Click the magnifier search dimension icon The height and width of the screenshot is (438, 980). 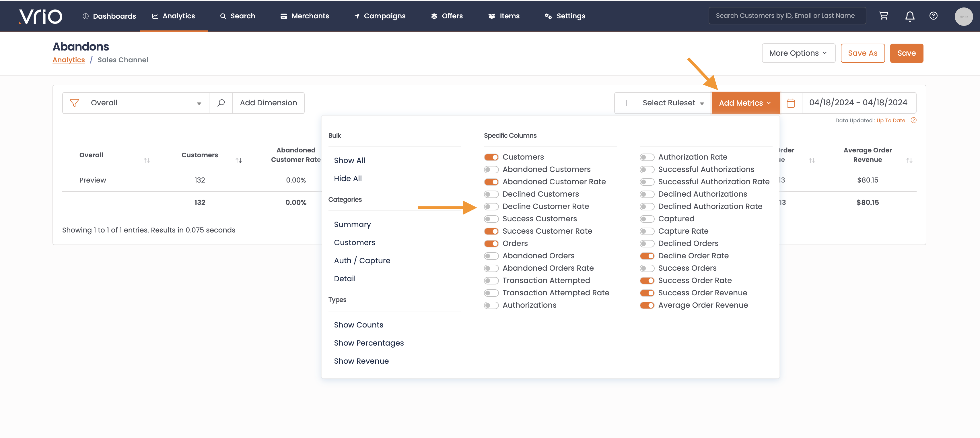[x=221, y=103]
